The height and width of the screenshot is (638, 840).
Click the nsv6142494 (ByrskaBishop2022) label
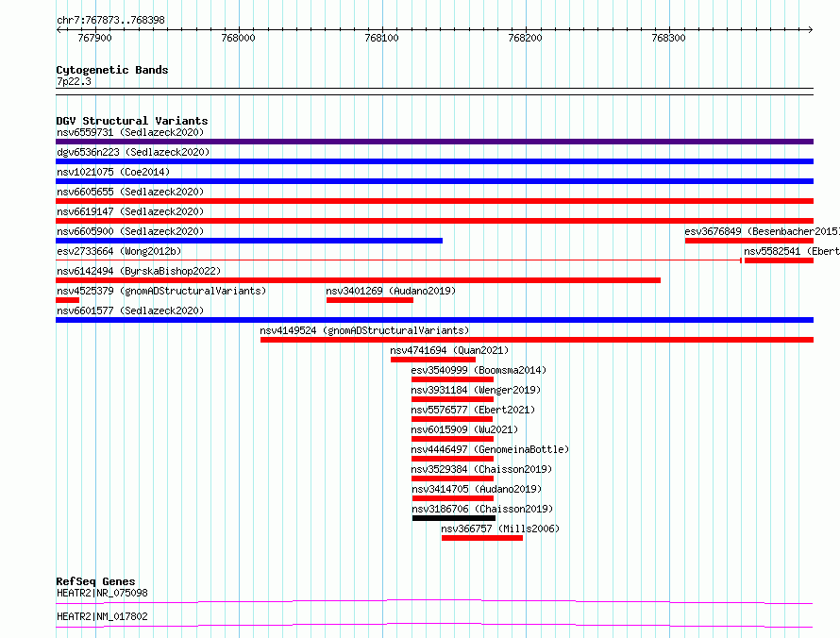click(139, 271)
